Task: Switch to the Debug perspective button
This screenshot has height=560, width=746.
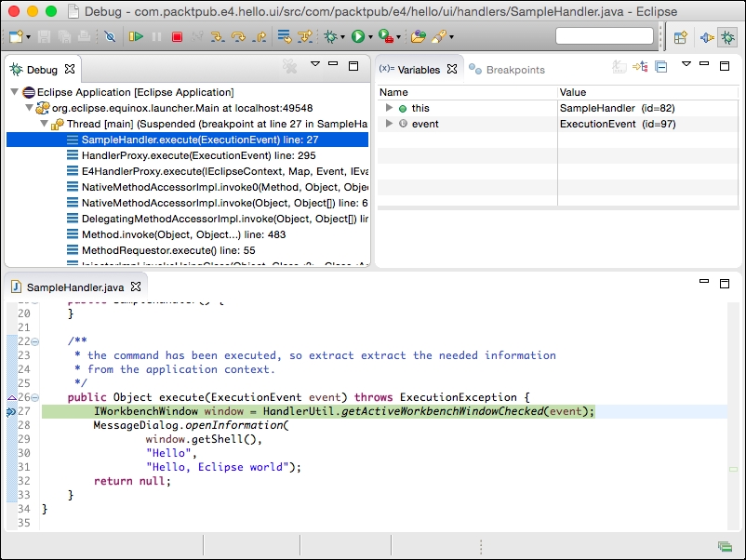Action: click(x=726, y=37)
